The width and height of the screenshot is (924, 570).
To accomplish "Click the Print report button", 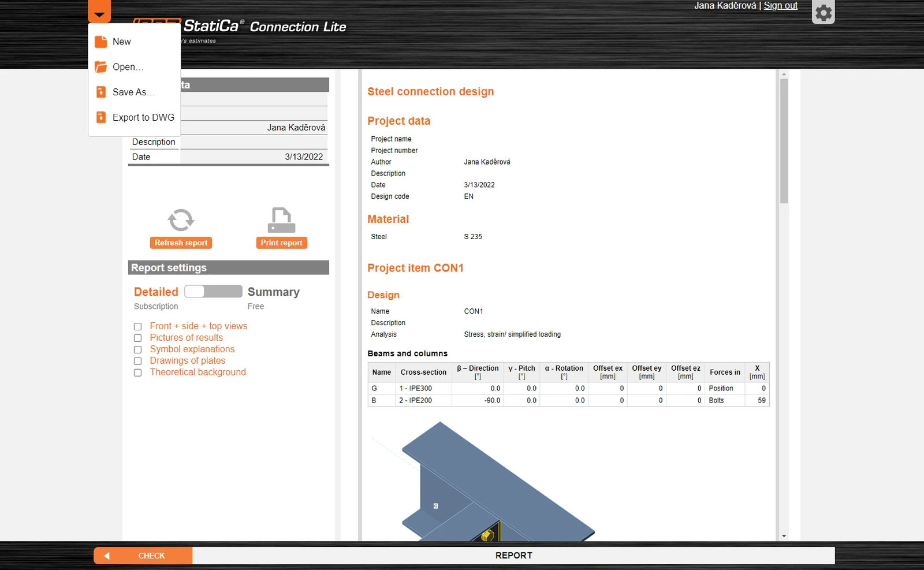I will (281, 243).
